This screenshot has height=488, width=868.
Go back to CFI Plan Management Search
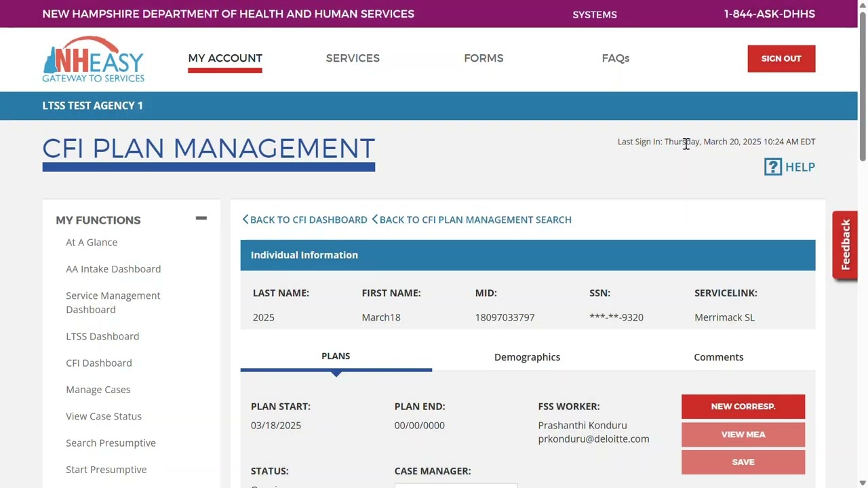coord(471,220)
